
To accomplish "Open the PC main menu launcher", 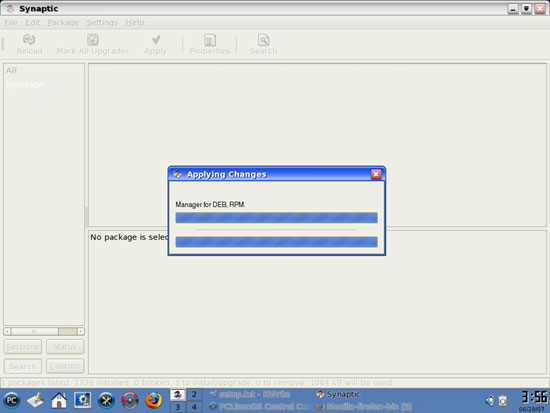I will click(12, 400).
